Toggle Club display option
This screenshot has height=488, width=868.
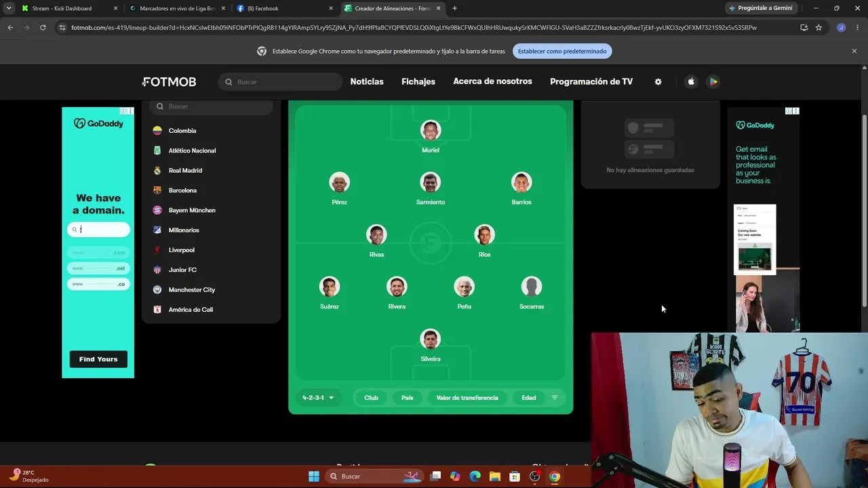click(371, 398)
